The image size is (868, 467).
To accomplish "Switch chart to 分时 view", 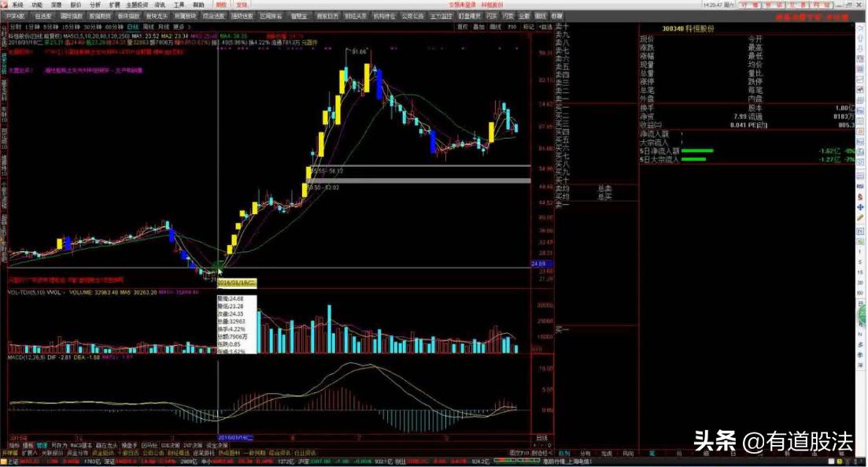I will 16,27.
